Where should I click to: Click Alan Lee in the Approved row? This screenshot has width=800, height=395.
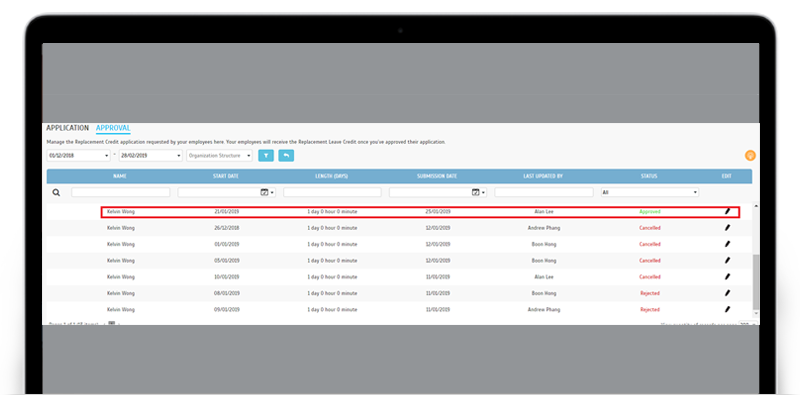click(x=543, y=211)
